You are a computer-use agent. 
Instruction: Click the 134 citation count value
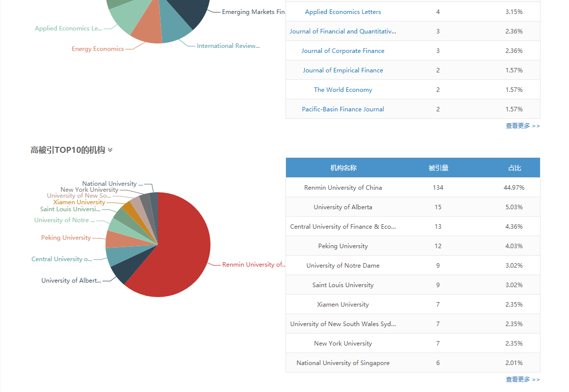pyautogui.click(x=438, y=188)
